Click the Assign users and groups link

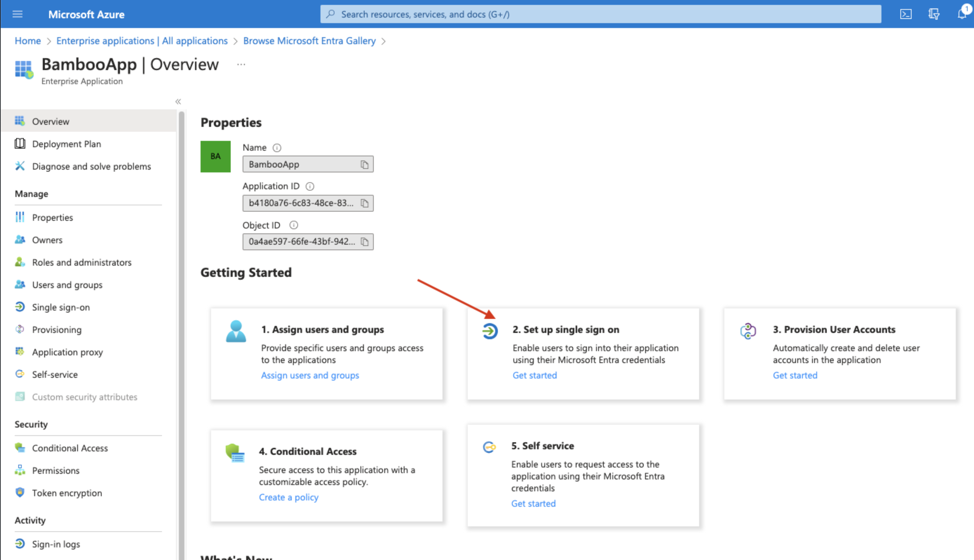click(310, 375)
